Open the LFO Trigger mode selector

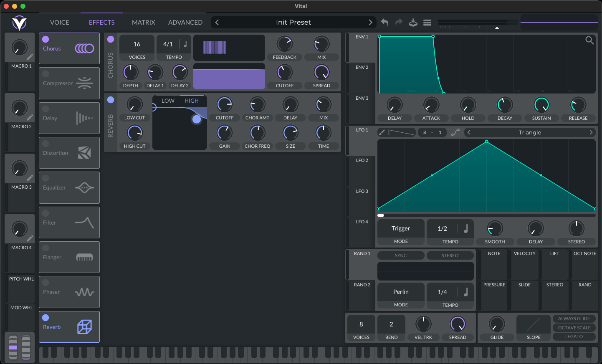pyautogui.click(x=401, y=228)
